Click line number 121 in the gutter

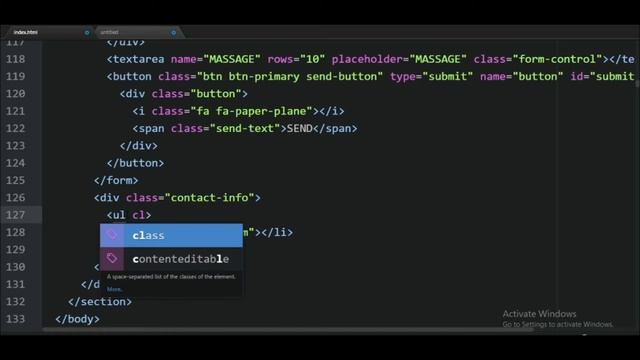[x=16, y=111]
